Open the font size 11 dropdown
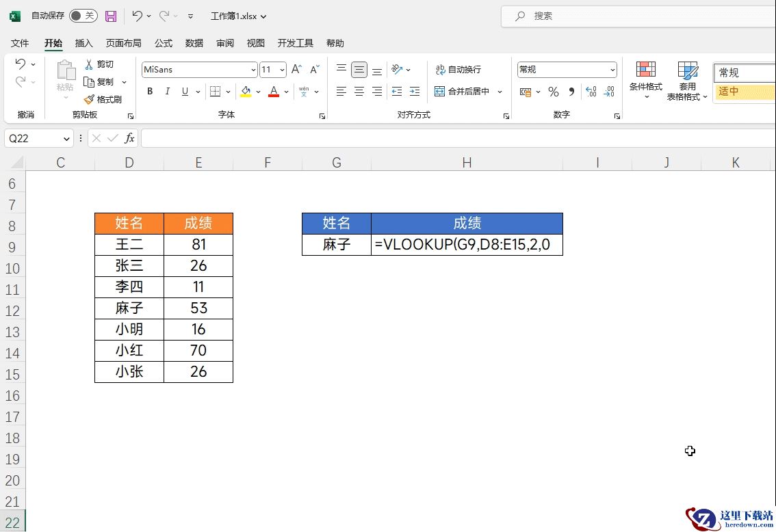 pos(282,70)
